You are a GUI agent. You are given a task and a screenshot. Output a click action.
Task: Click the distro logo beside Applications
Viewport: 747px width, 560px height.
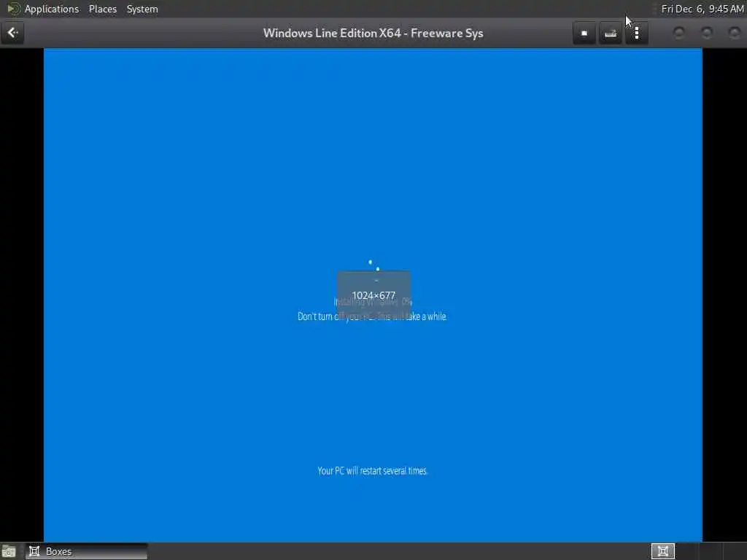point(13,9)
